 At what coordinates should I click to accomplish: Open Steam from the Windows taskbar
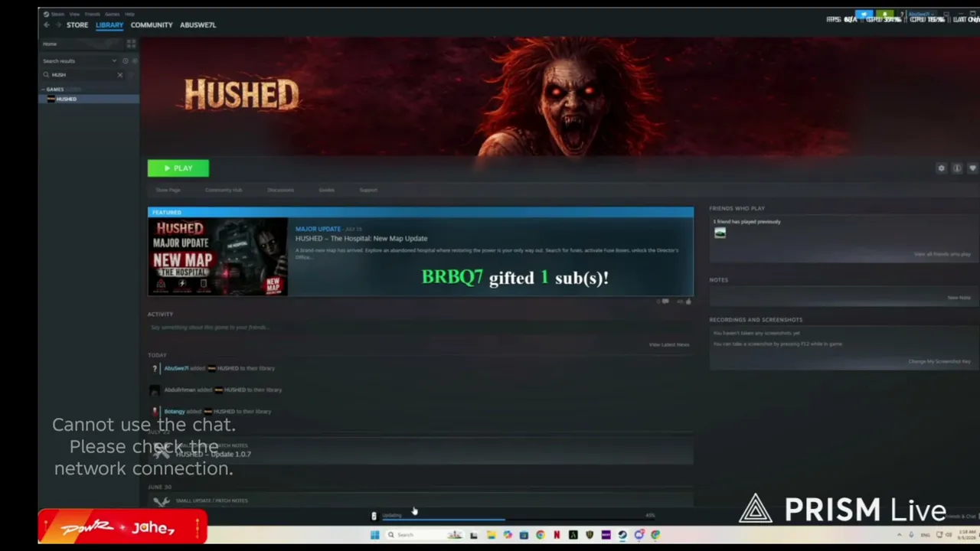click(x=622, y=535)
